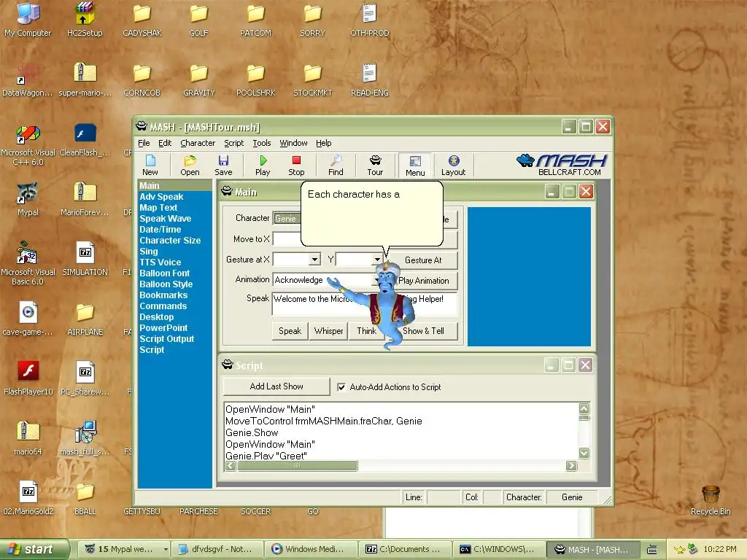Halt playback with the Stop icon
The height and width of the screenshot is (560, 747).
pyautogui.click(x=296, y=166)
